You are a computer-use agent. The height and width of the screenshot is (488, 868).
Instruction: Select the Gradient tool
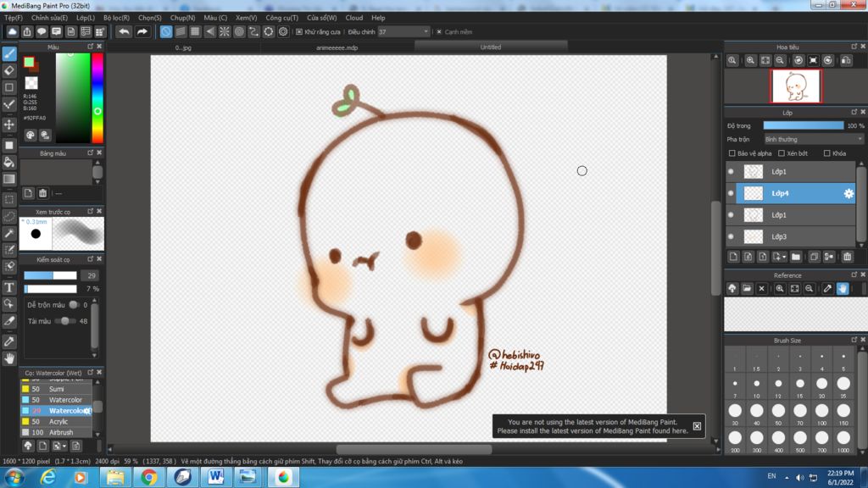click(9, 179)
